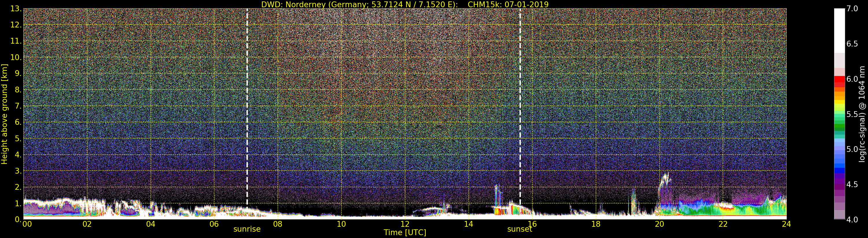Click the colorbar '6.0' tick value

852,79
